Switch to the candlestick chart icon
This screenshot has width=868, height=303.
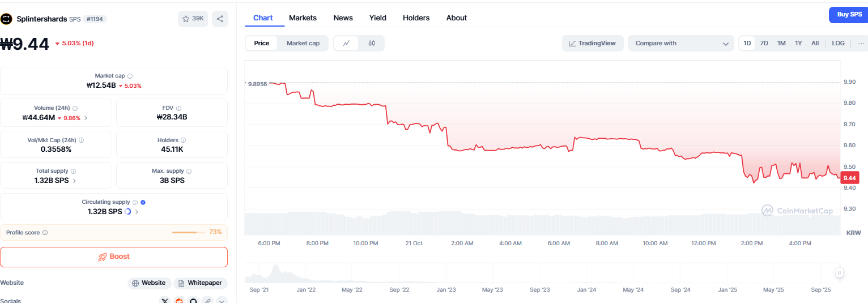click(372, 43)
